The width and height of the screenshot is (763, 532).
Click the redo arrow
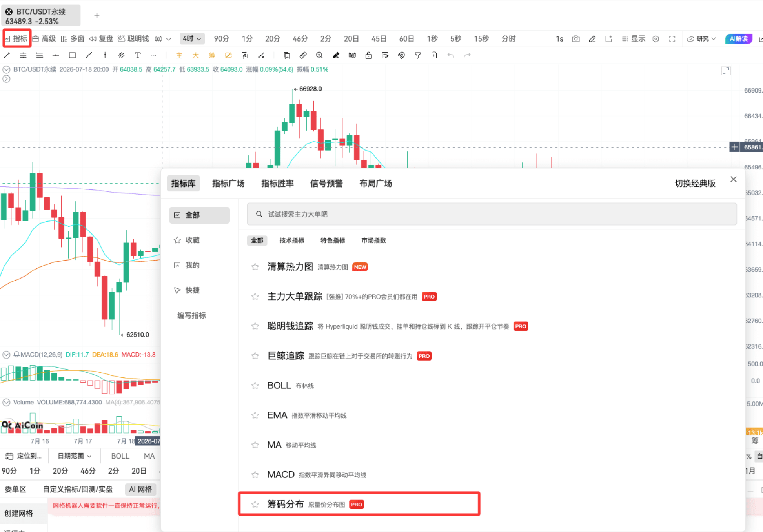467,55
